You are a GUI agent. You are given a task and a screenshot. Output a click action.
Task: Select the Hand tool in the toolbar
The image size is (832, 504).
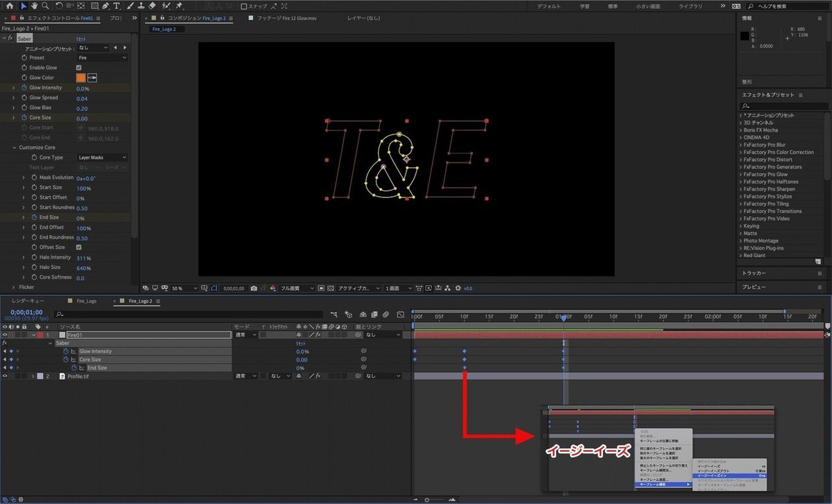coord(35,6)
